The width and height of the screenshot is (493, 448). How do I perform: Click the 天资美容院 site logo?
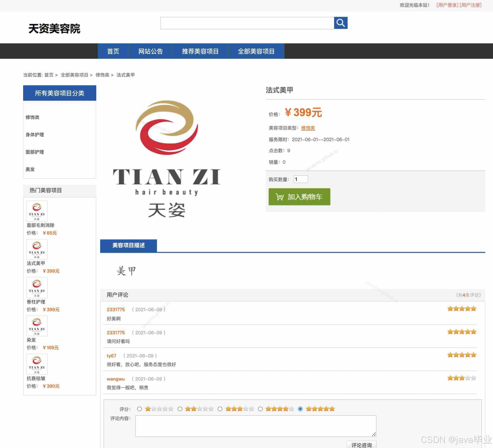[54, 29]
